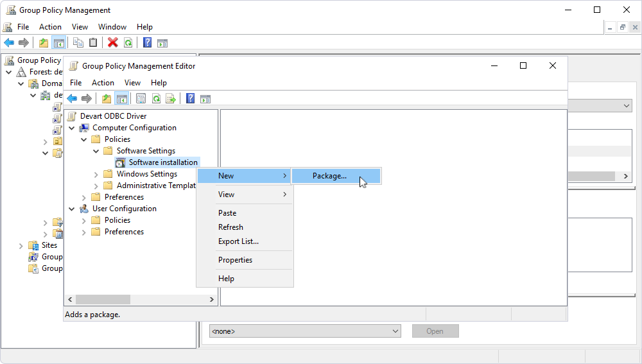Click Up one level icon in Group Policy Management toolbar

click(x=44, y=42)
